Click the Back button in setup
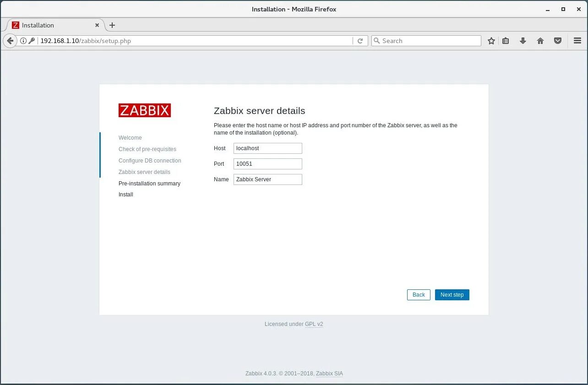The image size is (588, 385). [419, 295]
